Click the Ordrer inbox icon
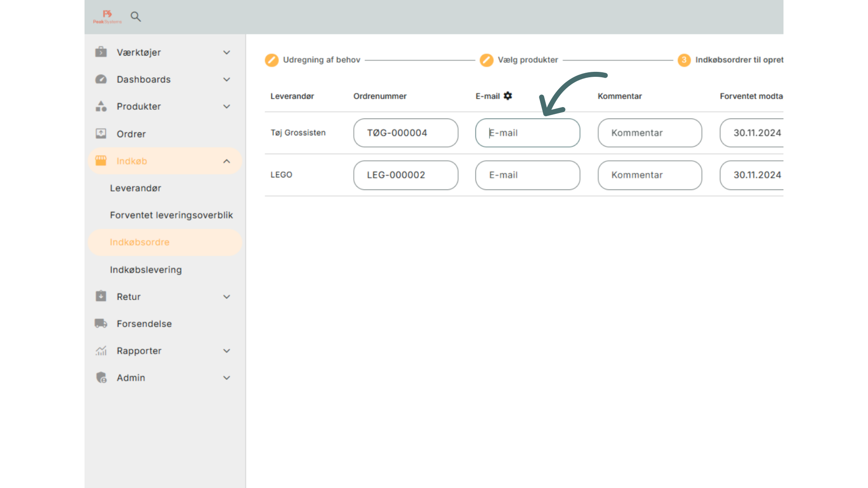Image resolution: width=868 pixels, height=488 pixels. pyautogui.click(x=101, y=134)
